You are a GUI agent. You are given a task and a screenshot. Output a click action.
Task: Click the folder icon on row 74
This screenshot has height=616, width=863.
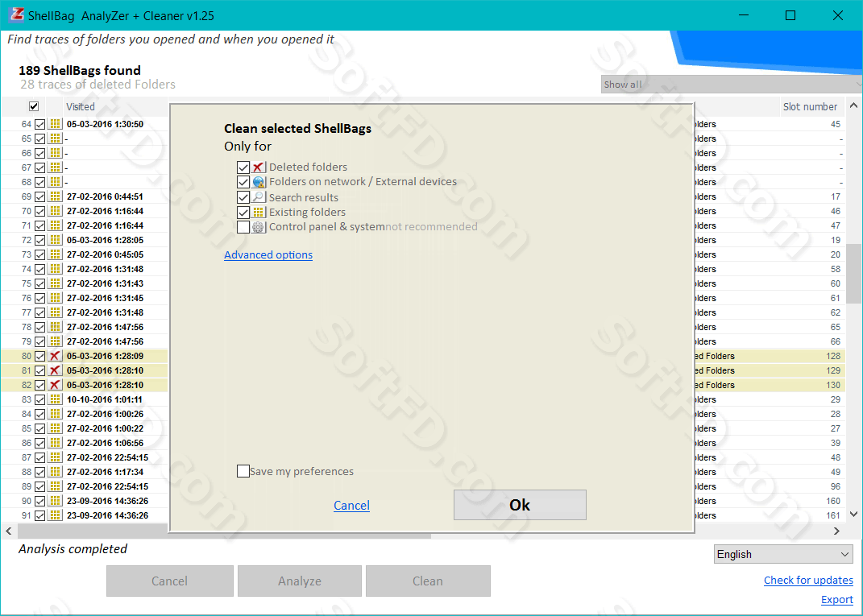click(55, 269)
